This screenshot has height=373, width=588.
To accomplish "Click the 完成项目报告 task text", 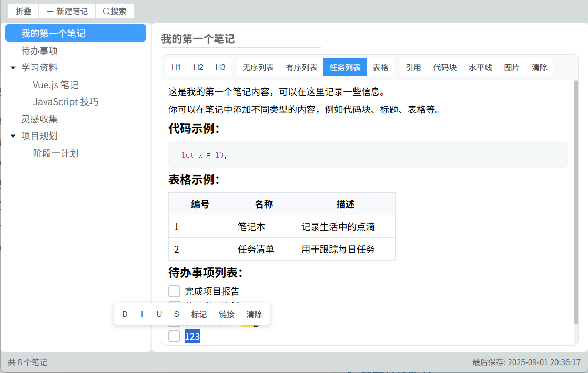I will tap(212, 292).
